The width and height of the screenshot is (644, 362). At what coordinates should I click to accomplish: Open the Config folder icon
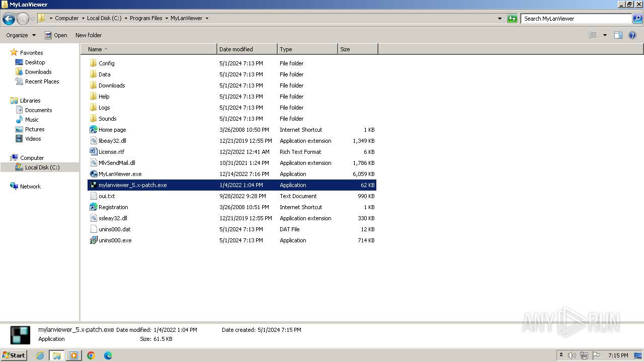coord(93,63)
